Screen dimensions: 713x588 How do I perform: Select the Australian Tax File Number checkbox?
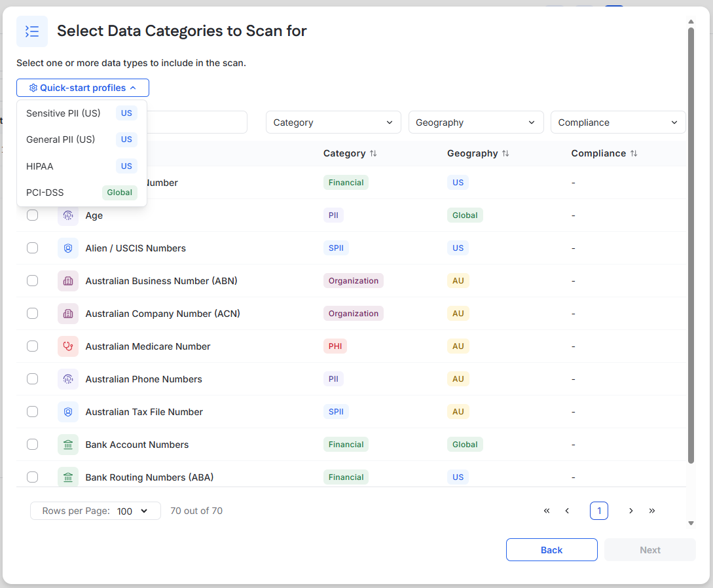point(32,412)
